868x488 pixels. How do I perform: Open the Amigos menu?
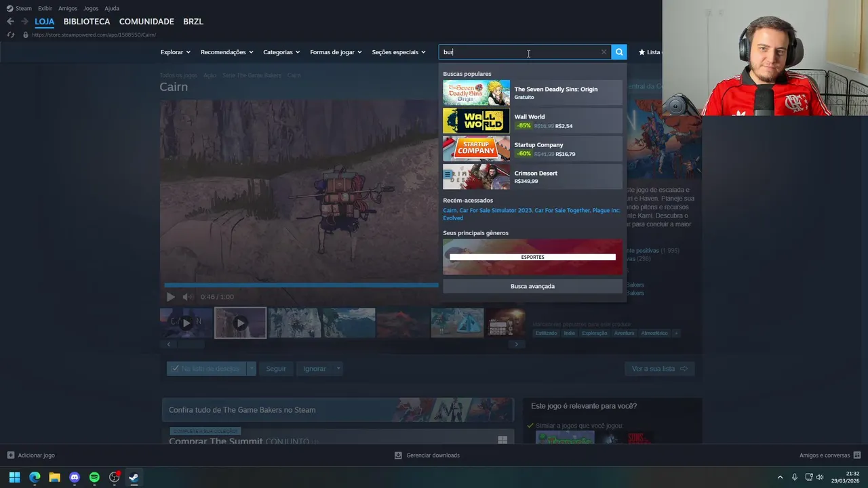pos(68,8)
